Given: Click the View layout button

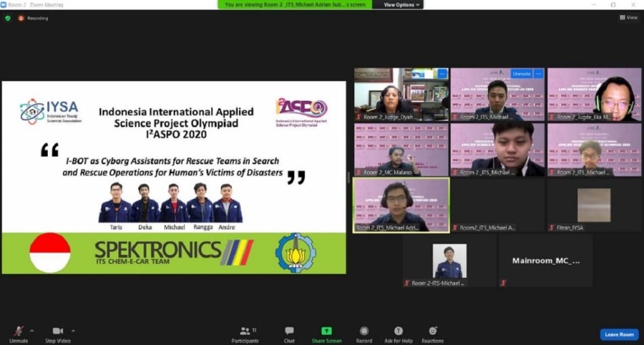Looking at the screenshot, I should click(629, 17).
